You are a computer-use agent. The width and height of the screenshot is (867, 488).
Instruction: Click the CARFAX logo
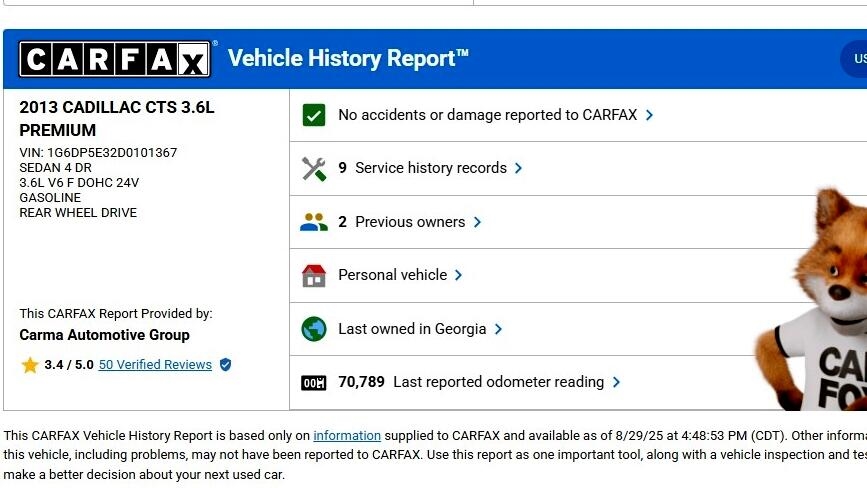(x=114, y=60)
